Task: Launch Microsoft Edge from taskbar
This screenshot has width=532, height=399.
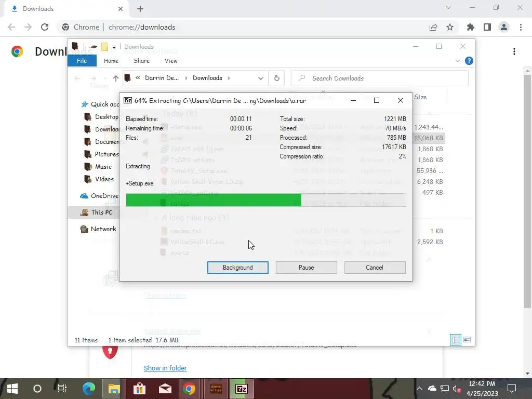Action: click(x=89, y=389)
